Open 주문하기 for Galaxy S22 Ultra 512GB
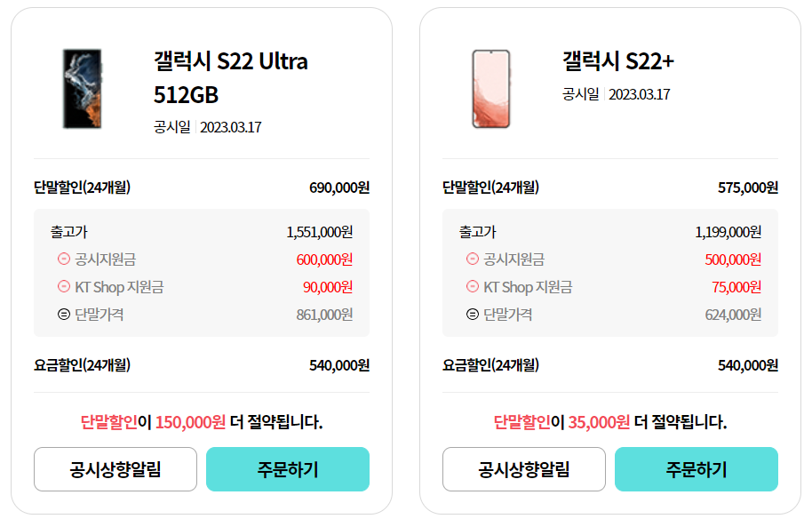This screenshot has width=812, height=519. click(287, 469)
